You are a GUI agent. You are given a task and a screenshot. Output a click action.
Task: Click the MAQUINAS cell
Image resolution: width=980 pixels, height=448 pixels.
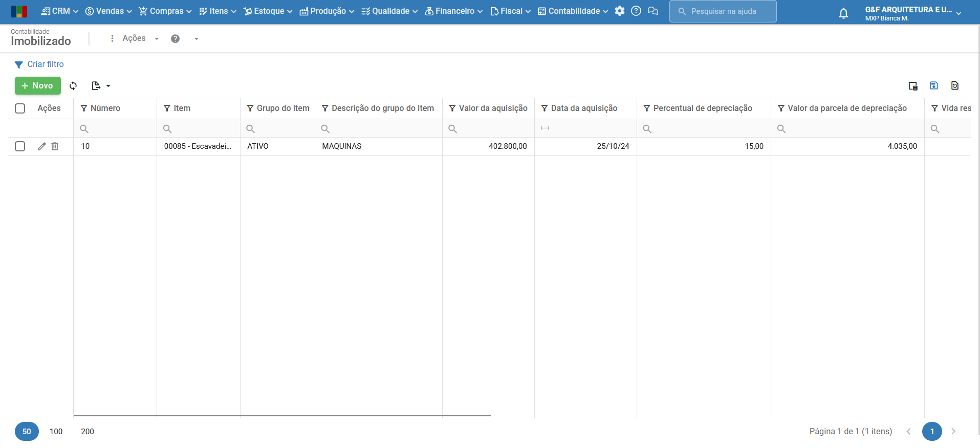378,146
